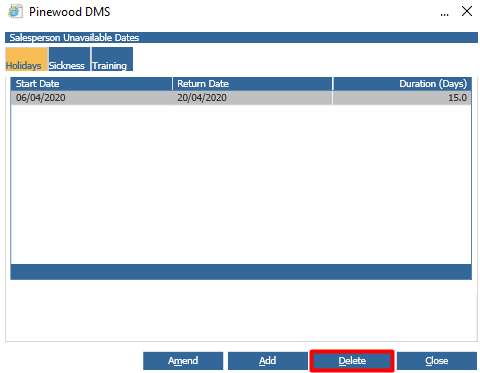This screenshot has width=480, height=373.
Task: Click the blue footer bar below the list
Action: click(x=241, y=272)
